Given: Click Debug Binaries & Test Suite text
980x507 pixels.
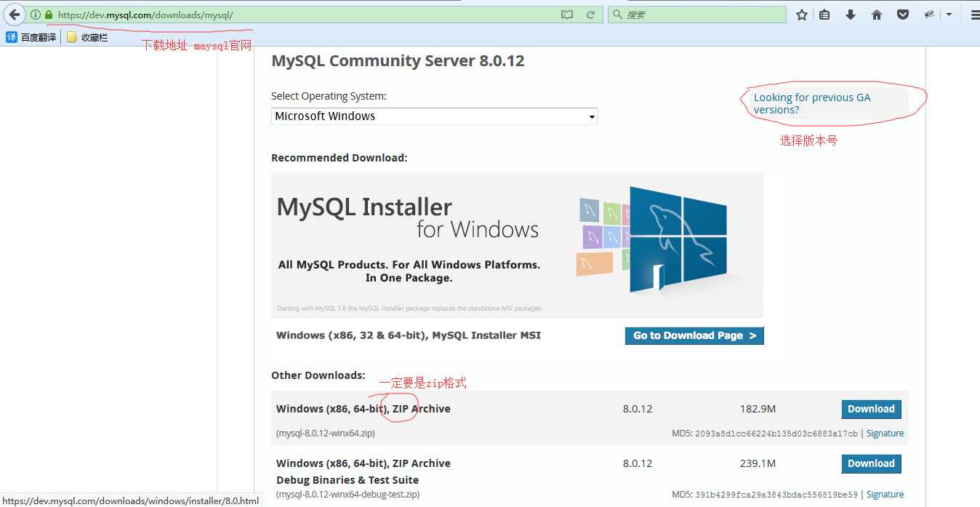Looking at the screenshot, I should pyautogui.click(x=348, y=480).
